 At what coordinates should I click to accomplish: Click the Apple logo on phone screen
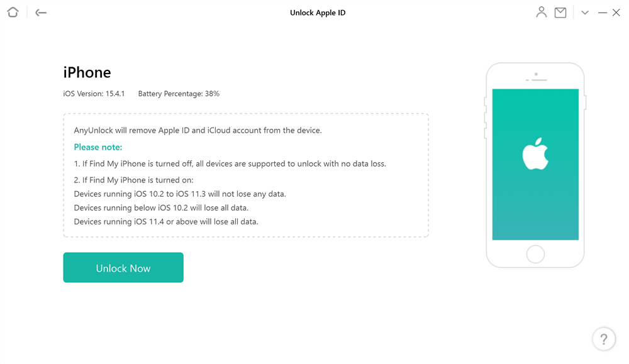(x=535, y=154)
